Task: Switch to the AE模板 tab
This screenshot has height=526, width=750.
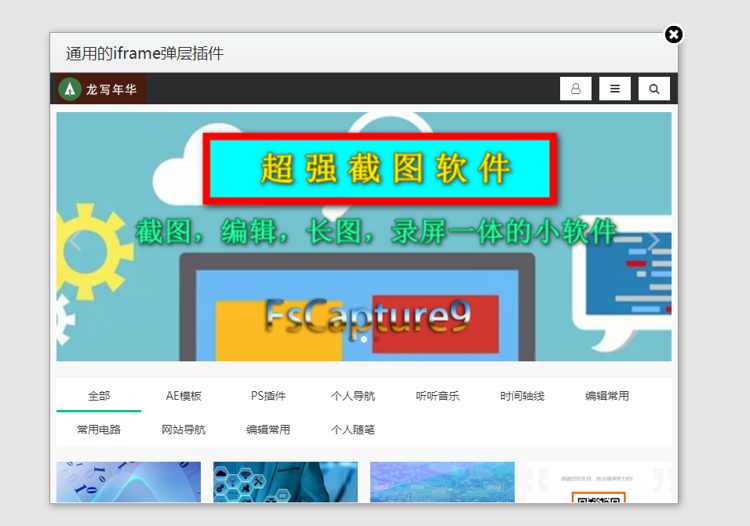Action: coord(184,396)
